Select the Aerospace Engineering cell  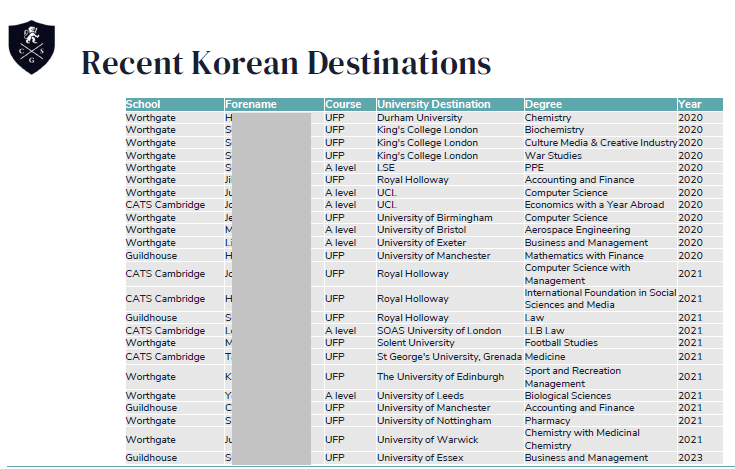[600, 230]
